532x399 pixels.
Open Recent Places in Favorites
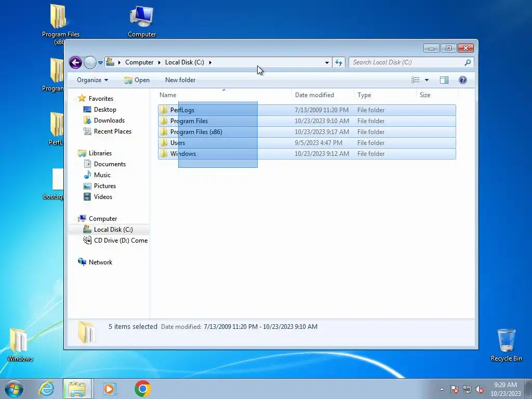click(x=107, y=131)
